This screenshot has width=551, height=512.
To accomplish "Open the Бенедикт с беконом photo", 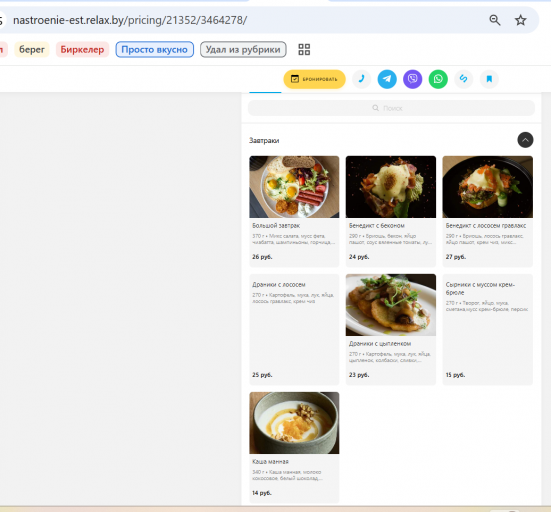I will tap(391, 187).
